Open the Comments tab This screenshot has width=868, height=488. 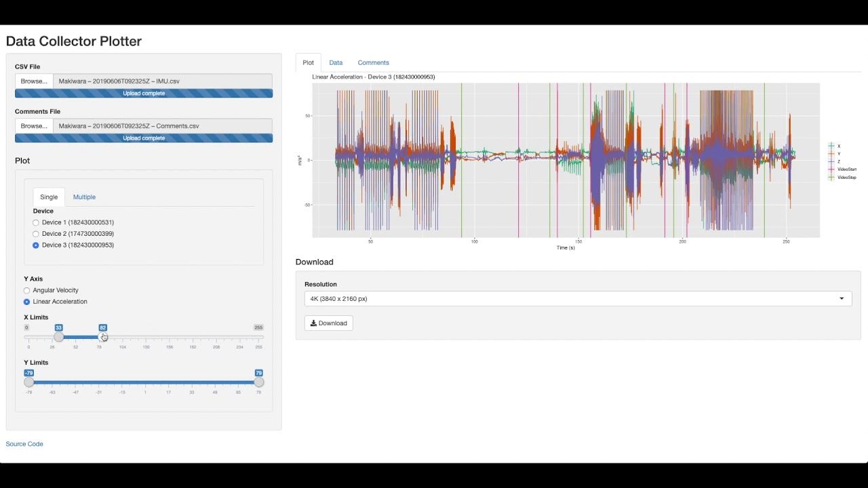pyautogui.click(x=374, y=62)
